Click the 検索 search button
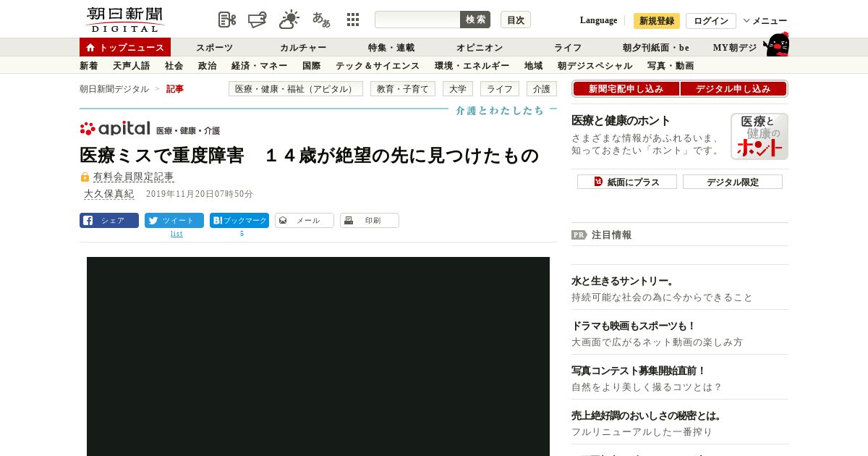Screen dimensions: 868x456 coord(475,20)
